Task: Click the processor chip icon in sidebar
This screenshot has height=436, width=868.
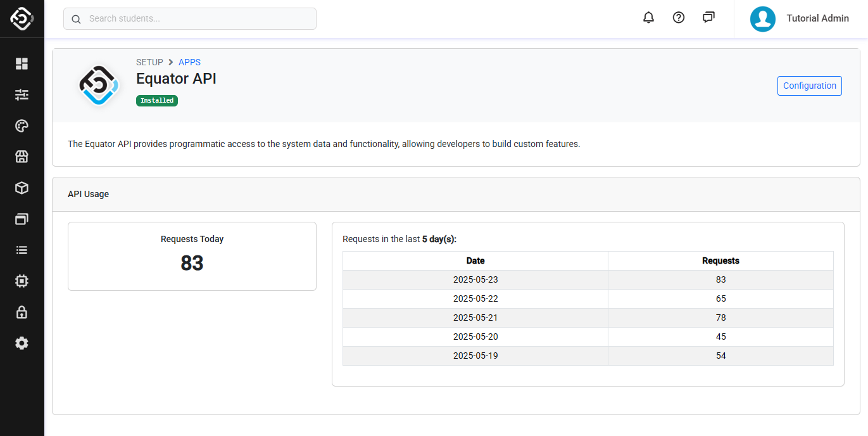Action: (x=22, y=281)
